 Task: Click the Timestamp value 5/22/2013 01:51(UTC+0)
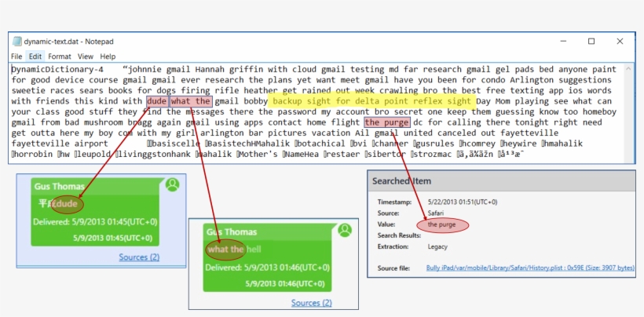(x=463, y=202)
